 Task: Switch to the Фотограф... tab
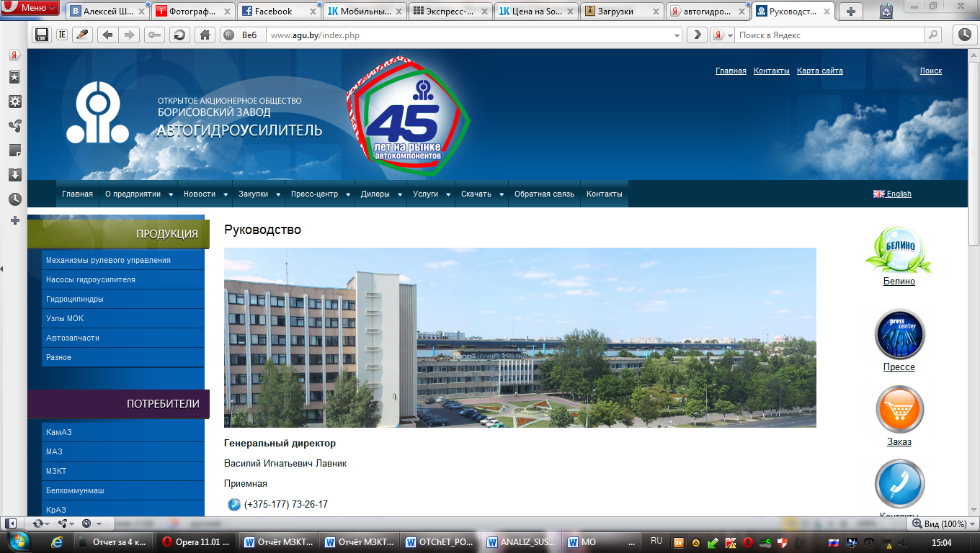[192, 11]
